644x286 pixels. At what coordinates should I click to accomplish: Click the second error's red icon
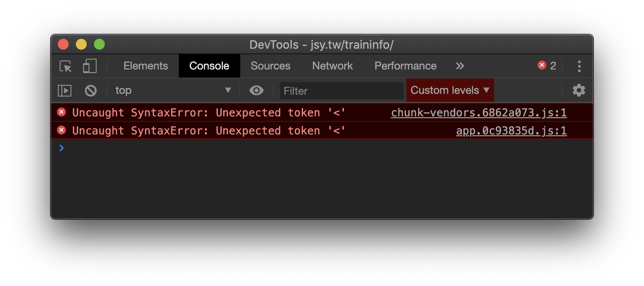[x=61, y=130]
